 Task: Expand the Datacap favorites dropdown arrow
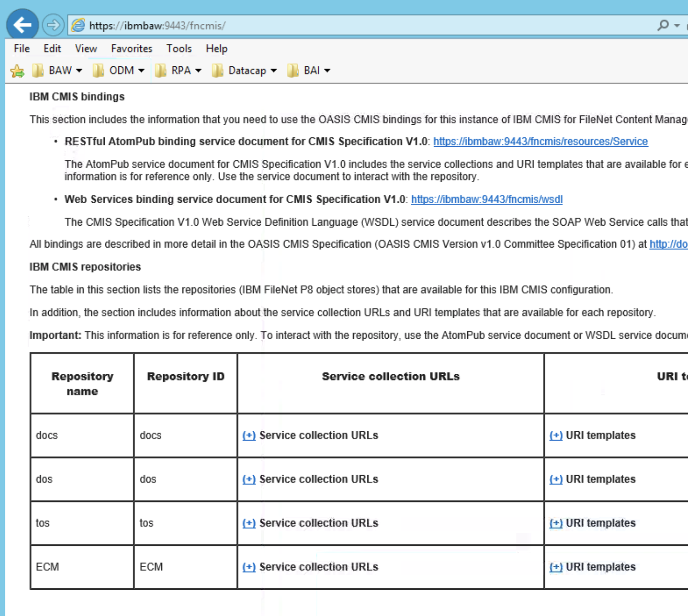click(274, 71)
